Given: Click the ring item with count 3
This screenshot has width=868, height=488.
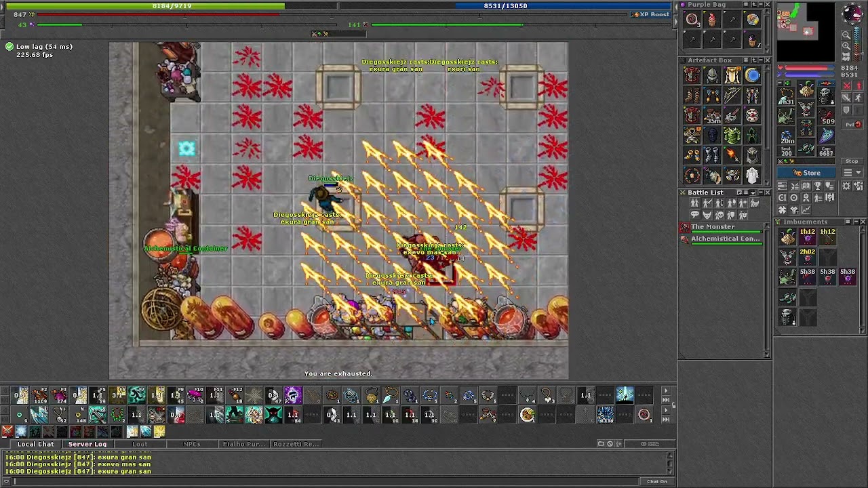Looking at the screenshot, I should click(x=692, y=19).
